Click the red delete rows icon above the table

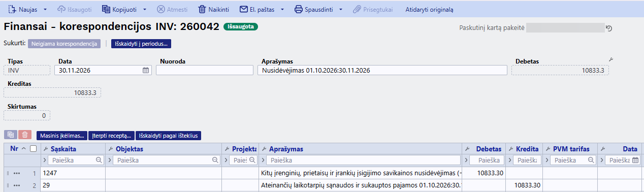click(25, 135)
